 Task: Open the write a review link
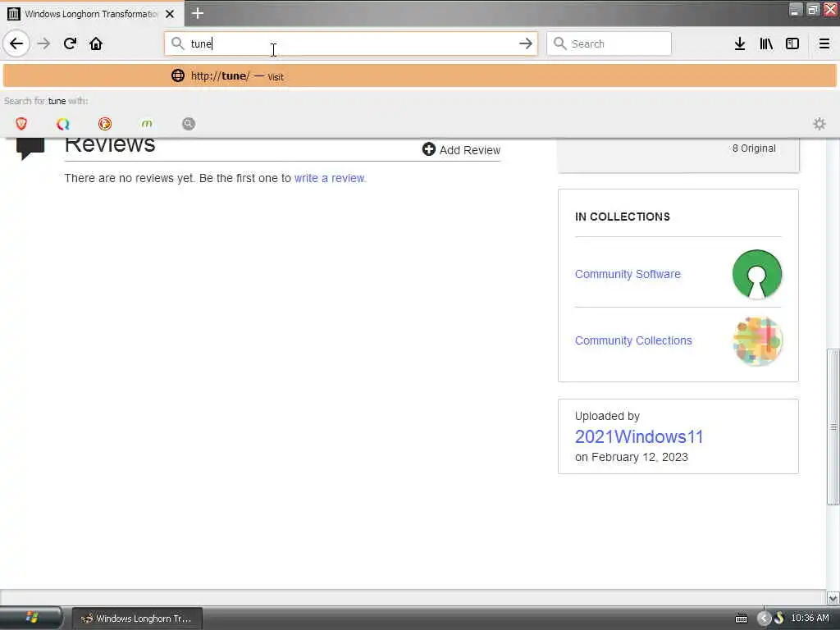[329, 178]
